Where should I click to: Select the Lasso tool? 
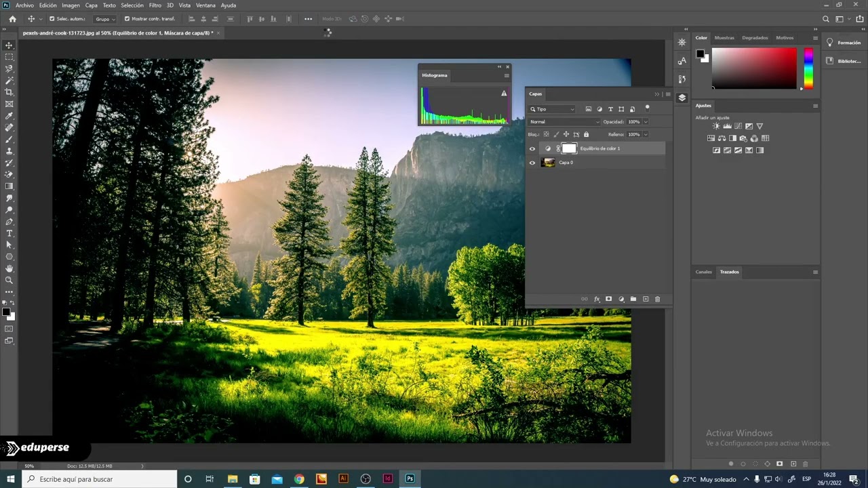point(9,68)
